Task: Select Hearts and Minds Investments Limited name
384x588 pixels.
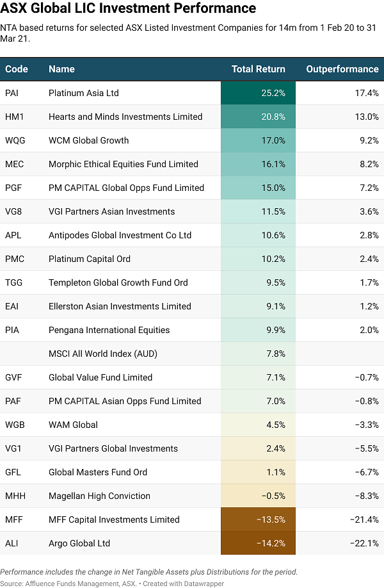Action: (x=125, y=117)
